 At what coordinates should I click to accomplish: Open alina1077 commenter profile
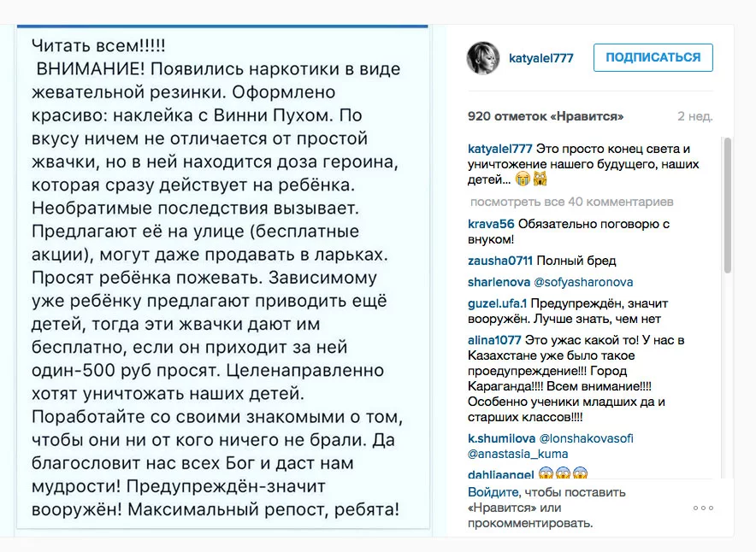tap(494, 340)
